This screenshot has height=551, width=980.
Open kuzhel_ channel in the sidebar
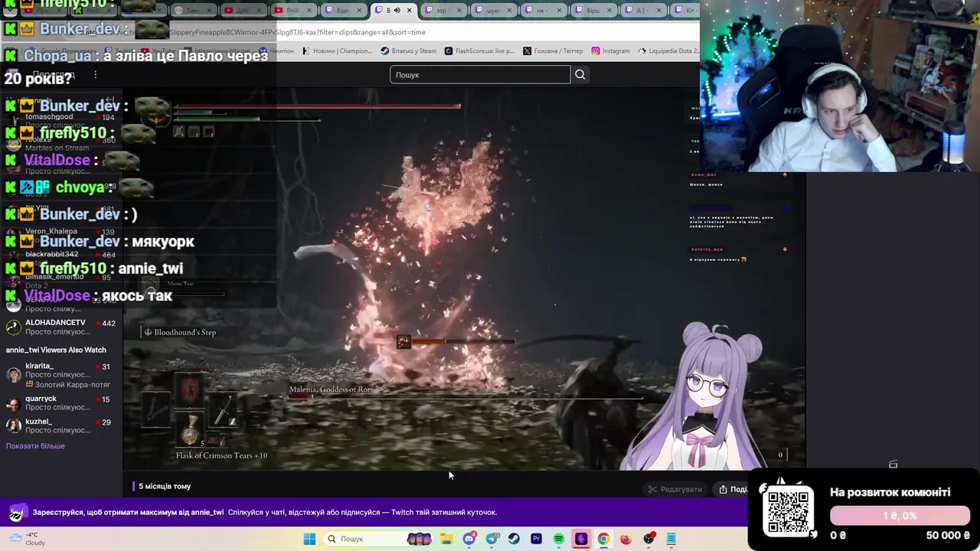(61, 425)
